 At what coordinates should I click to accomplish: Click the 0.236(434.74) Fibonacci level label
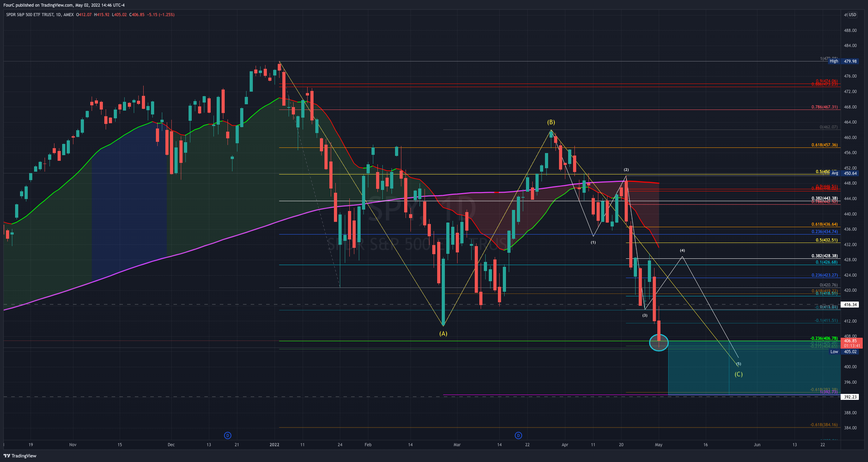pos(824,232)
